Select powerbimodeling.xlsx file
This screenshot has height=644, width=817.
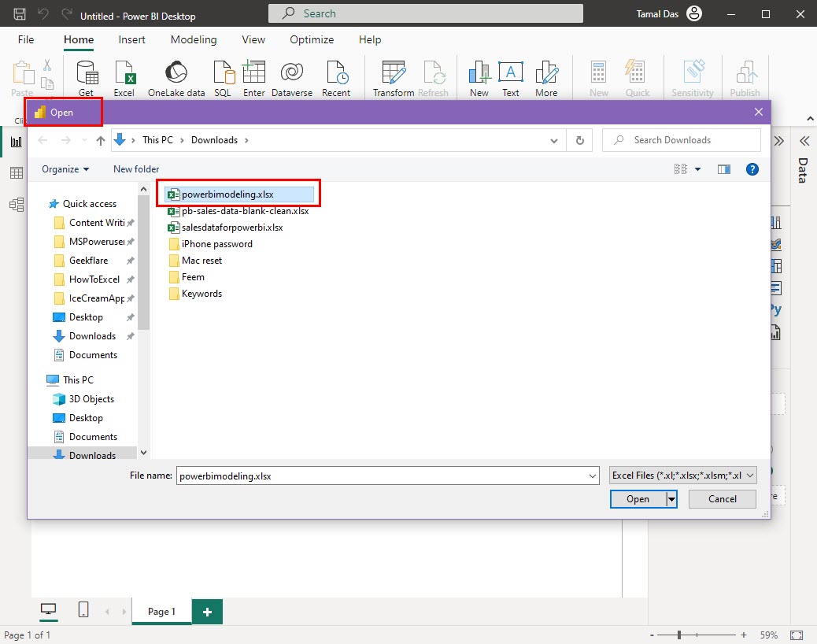(x=240, y=194)
